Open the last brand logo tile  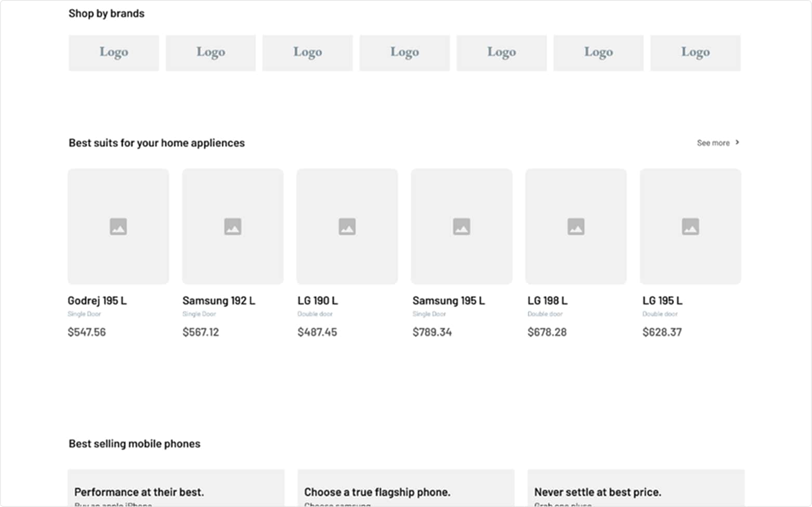click(x=695, y=53)
